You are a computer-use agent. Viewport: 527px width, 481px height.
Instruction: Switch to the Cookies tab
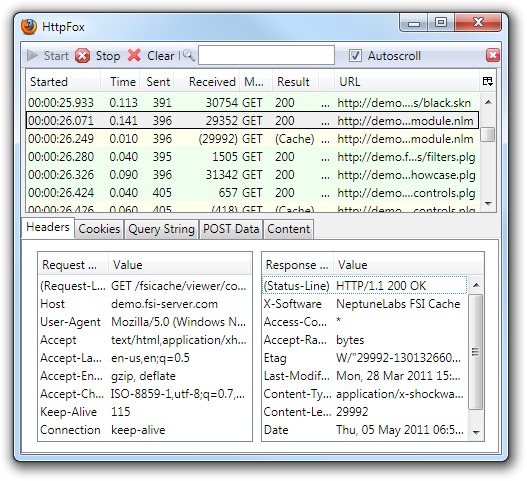(99, 229)
